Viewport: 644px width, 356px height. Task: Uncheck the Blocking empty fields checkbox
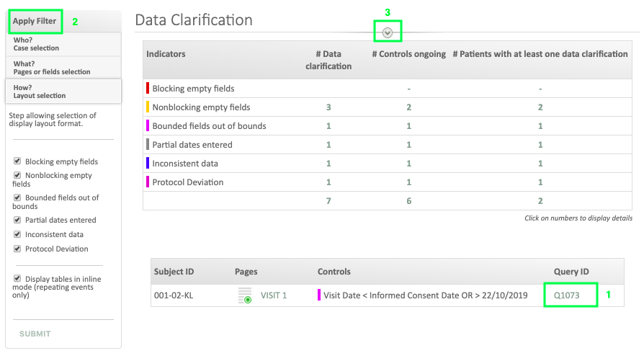coord(18,162)
